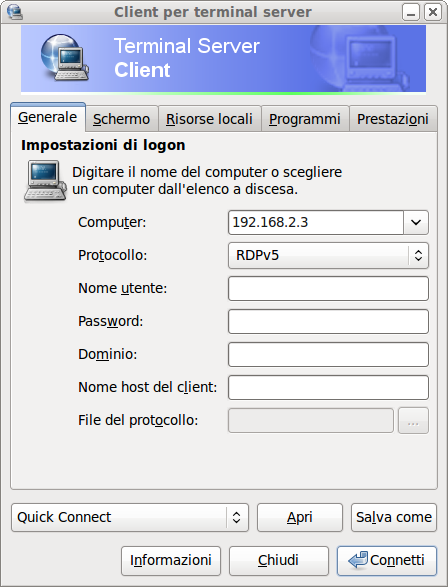This screenshot has height=587, width=448.
Task: Click the computer icon beside logon instructions
Action: [45, 181]
